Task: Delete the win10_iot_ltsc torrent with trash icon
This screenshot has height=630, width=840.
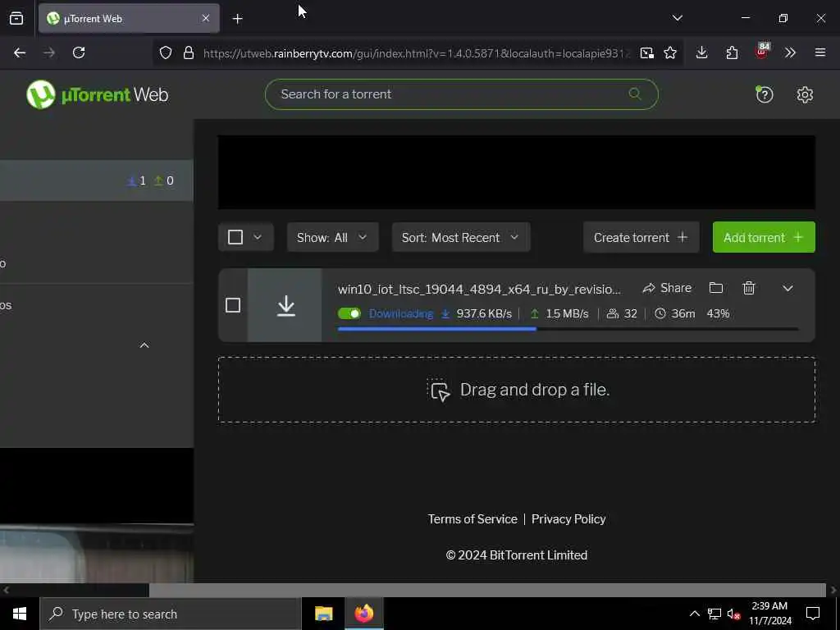Action: click(749, 288)
